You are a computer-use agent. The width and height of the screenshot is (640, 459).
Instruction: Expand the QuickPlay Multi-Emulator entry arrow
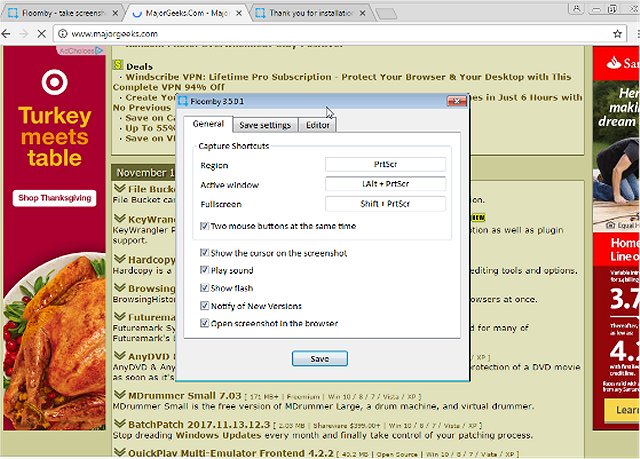[x=120, y=452]
